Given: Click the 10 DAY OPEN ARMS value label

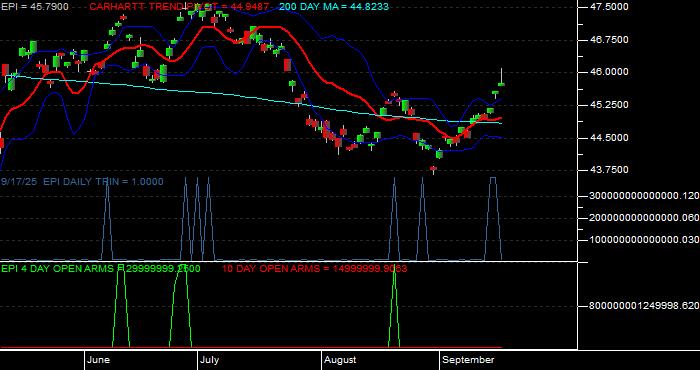Looking at the screenshot, I should click(314, 268).
